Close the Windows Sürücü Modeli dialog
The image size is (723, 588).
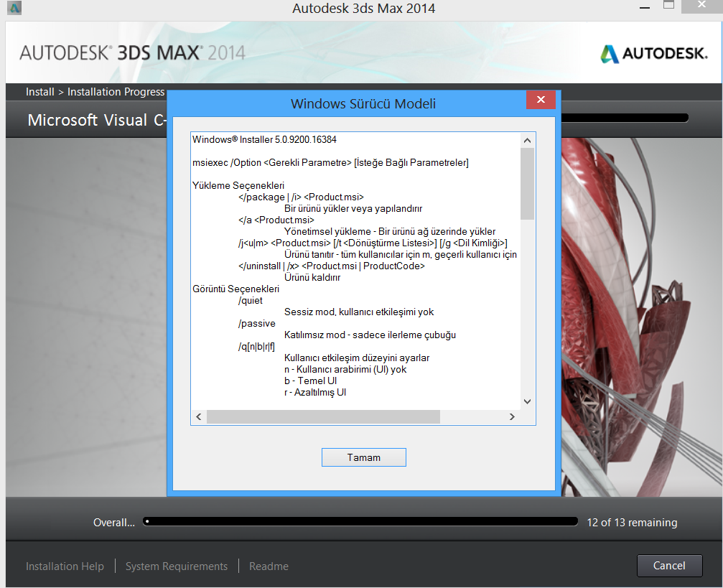click(x=541, y=100)
